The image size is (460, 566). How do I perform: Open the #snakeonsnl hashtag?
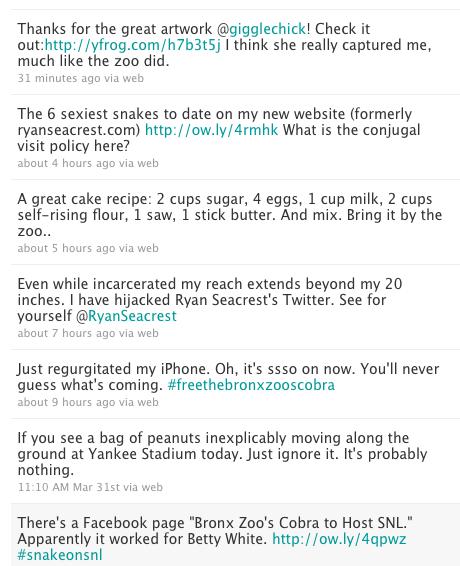point(60,555)
